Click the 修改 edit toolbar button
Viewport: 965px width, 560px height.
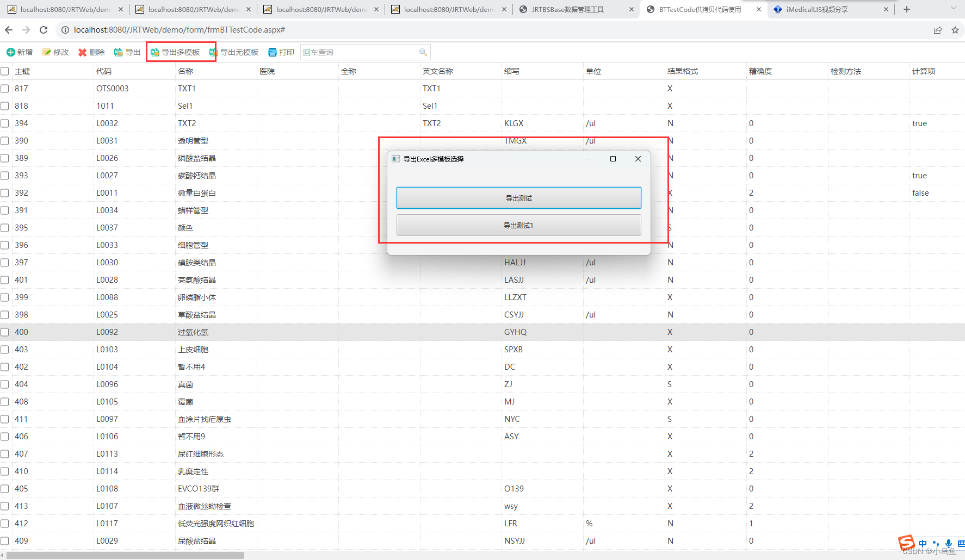click(55, 52)
